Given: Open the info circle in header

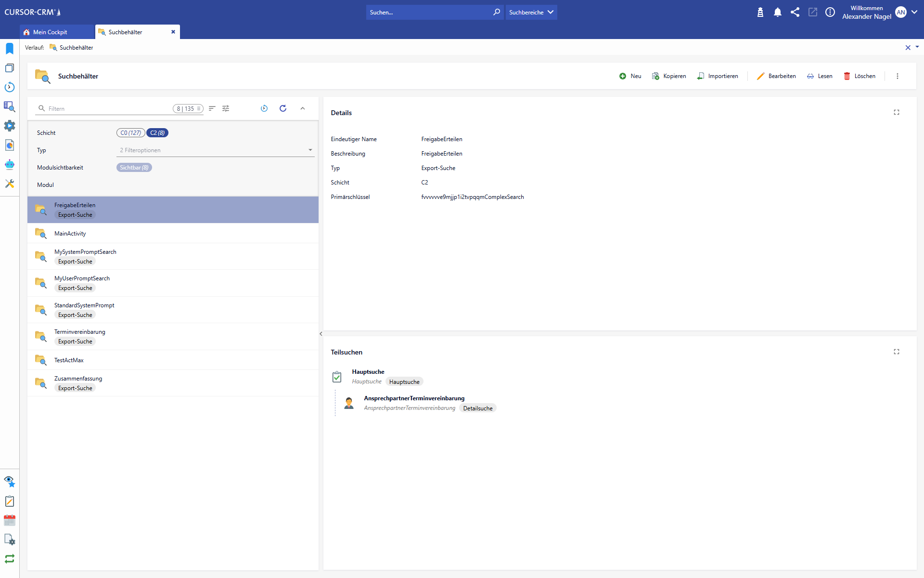Looking at the screenshot, I should click(830, 12).
